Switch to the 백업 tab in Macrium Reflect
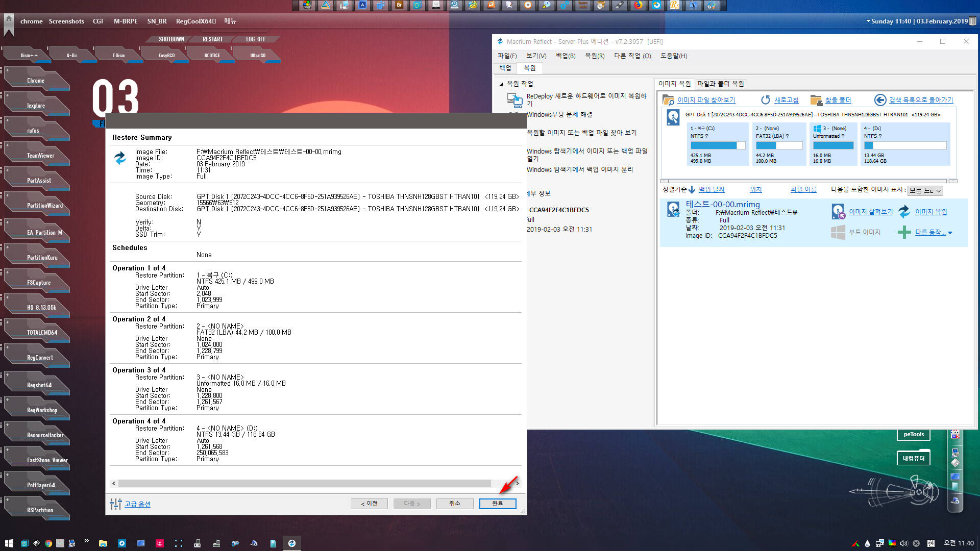The height and width of the screenshot is (551, 980). tap(505, 68)
